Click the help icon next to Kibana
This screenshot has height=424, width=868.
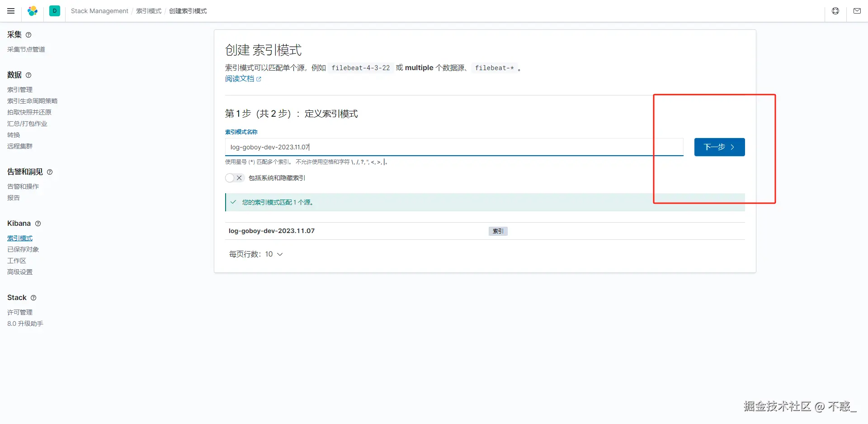click(38, 224)
